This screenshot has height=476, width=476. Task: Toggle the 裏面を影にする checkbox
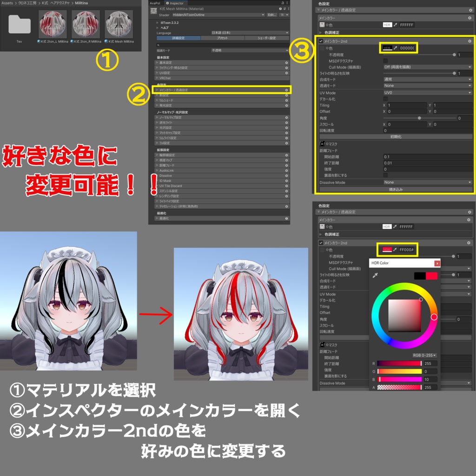click(x=385, y=175)
